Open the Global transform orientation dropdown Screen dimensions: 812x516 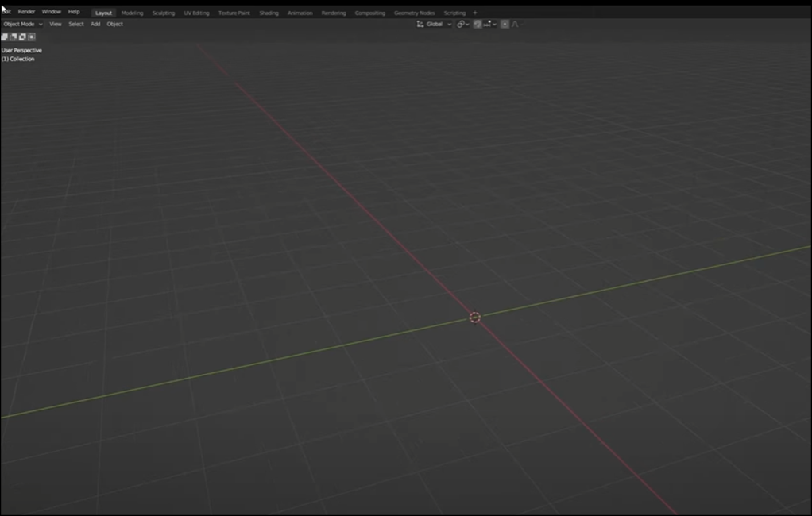pos(435,25)
